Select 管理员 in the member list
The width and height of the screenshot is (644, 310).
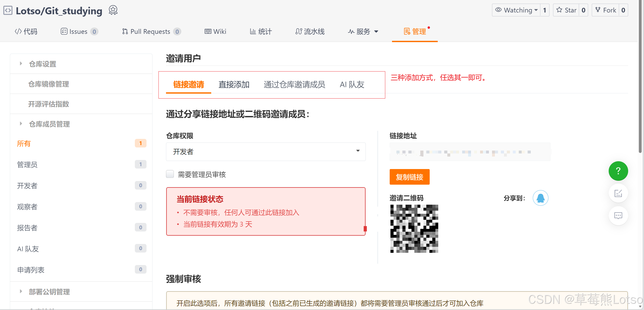point(27,165)
